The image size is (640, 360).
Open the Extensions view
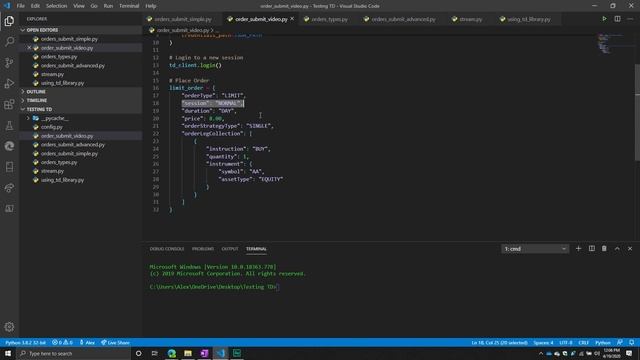(9, 104)
